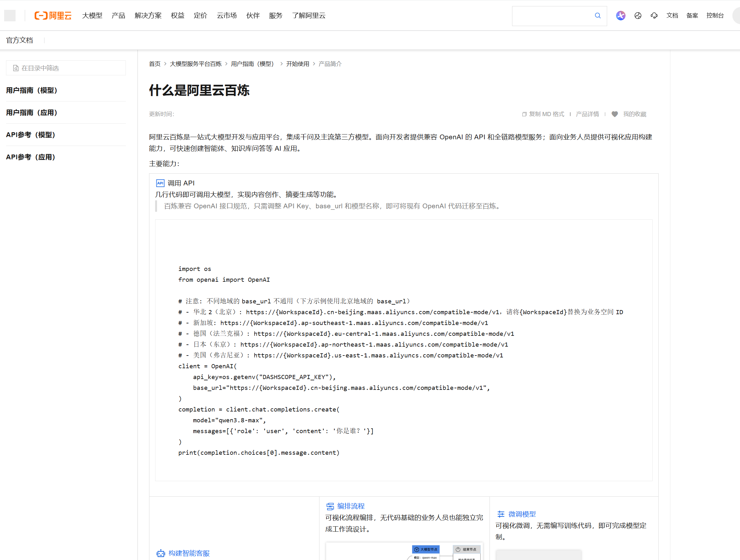
Task: Open 大模型服务平台百炼 breadcrumb
Action: [x=196, y=64]
